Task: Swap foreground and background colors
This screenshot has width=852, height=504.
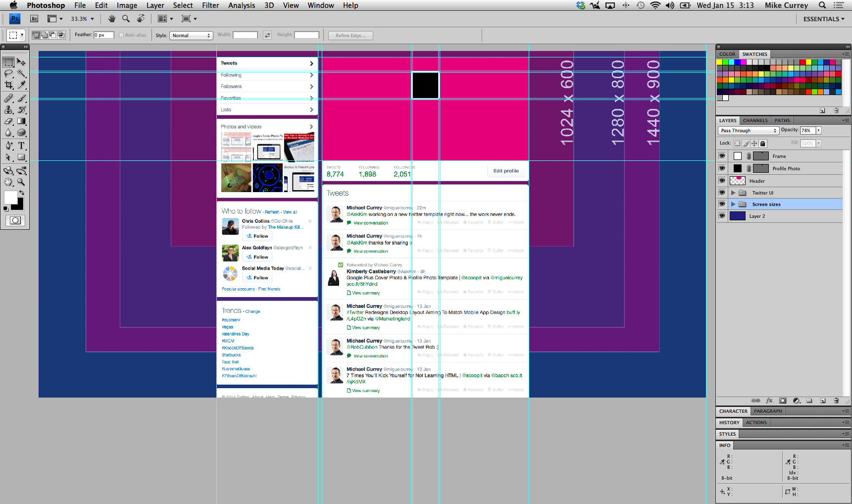Action: tap(21, 193)
